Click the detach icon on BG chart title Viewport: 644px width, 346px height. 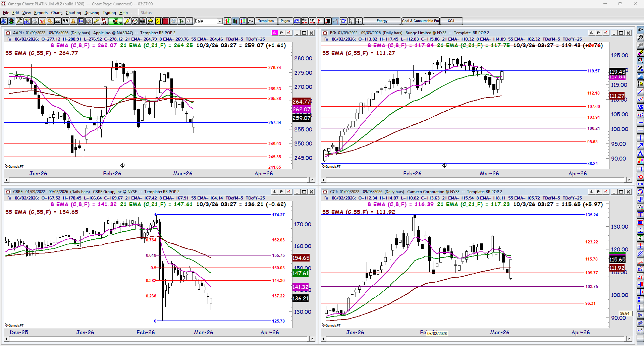[606, 33]
